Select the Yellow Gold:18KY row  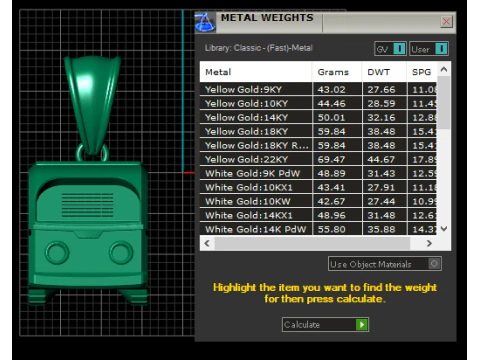point(318,131)
